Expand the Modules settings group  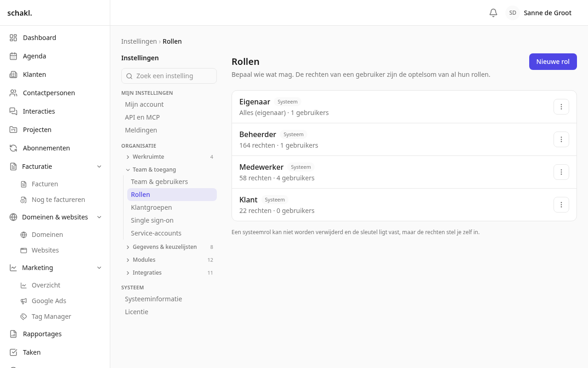pyautogui.click(x=169, y=260)
